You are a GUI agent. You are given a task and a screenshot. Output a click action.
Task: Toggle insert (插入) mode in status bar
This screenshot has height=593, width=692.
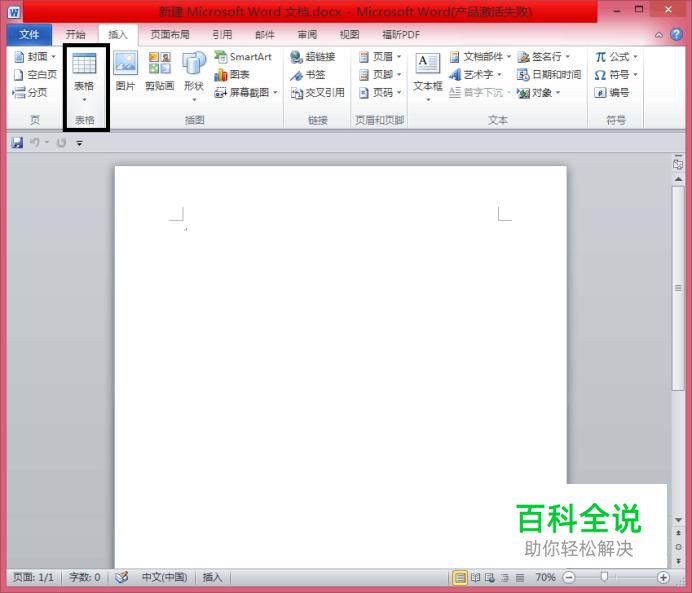point(212,577)
